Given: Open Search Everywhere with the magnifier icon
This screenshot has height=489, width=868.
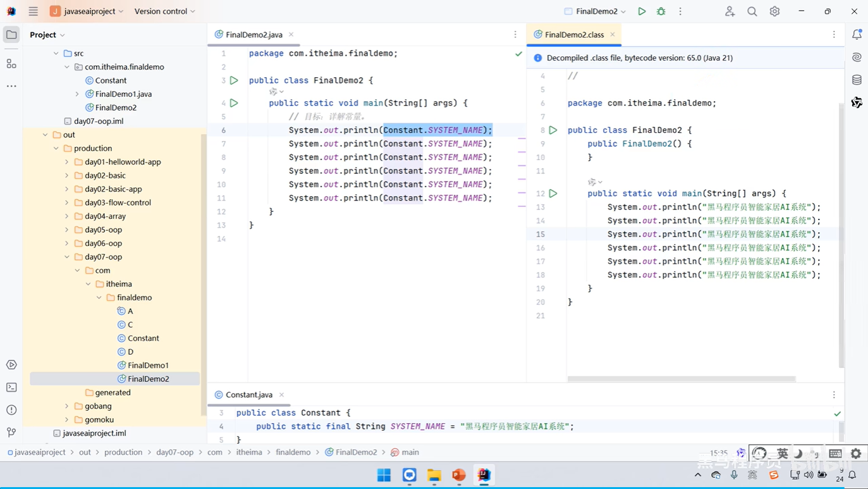Looking at the screenshot, I should pos(752,11).
